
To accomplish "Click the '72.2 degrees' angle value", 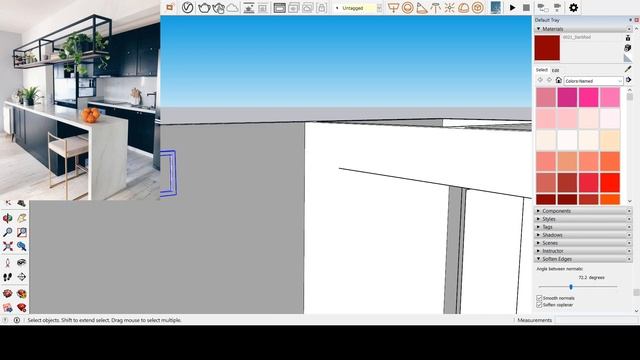I will (591, 278).
